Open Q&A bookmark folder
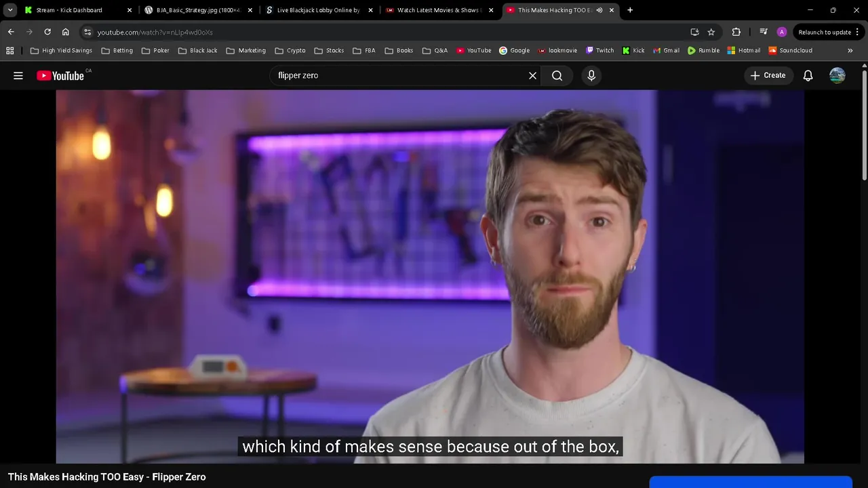This screenshot has height=488, width=868. click(435, 50)
